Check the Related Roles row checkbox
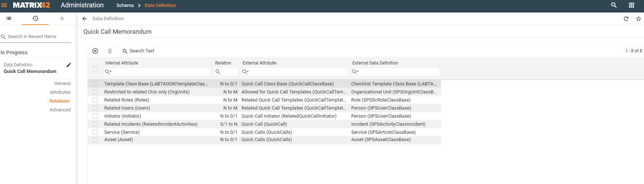644x184 pixels. [95, 100]
